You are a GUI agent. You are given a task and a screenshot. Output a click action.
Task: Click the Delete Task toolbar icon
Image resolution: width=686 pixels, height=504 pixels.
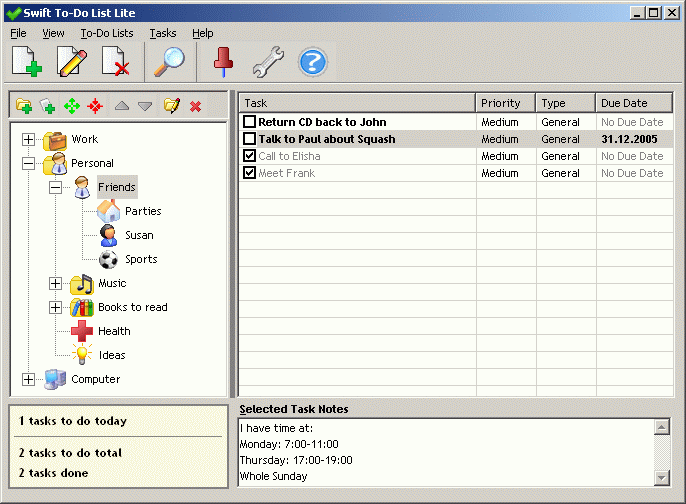(x=116, y=62)
